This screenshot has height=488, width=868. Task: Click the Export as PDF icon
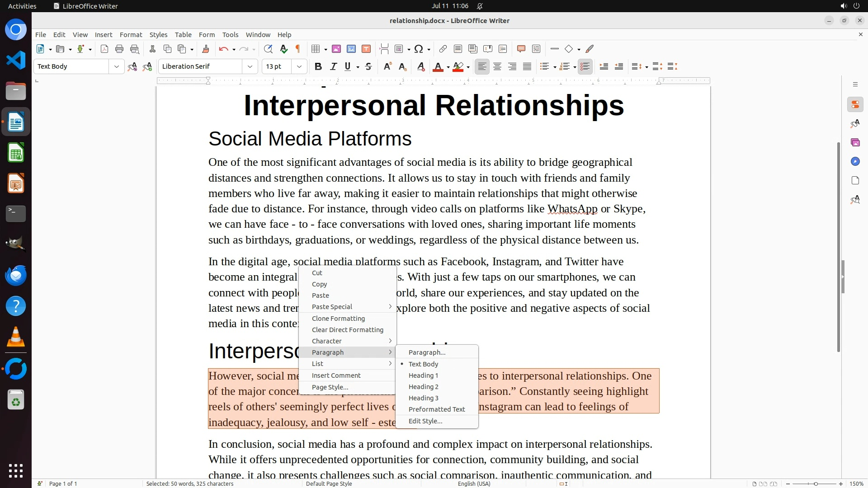(x=104, y=49)
